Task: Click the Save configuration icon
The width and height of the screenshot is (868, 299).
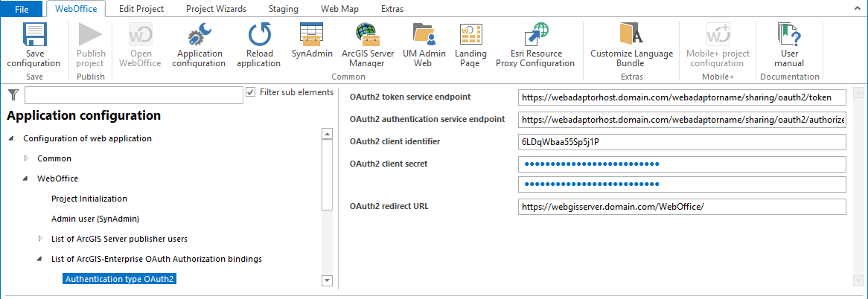Action: pos(34,35)
